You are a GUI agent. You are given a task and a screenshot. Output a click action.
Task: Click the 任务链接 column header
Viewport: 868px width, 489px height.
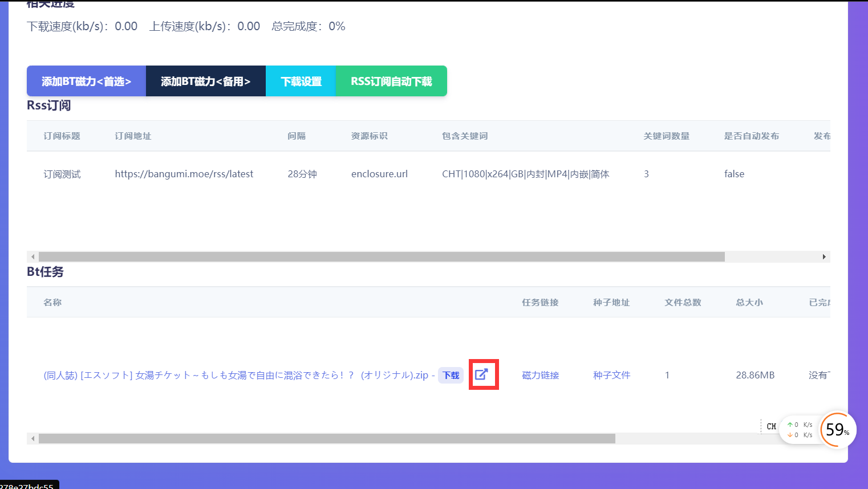pos(540,302)
